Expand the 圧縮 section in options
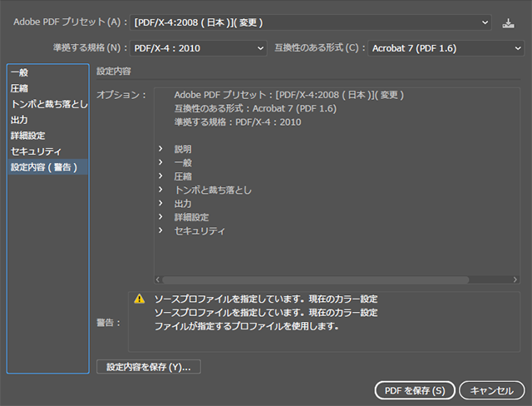Image resolution: width=532 pixels, height=406 pixels. [160, 176]
